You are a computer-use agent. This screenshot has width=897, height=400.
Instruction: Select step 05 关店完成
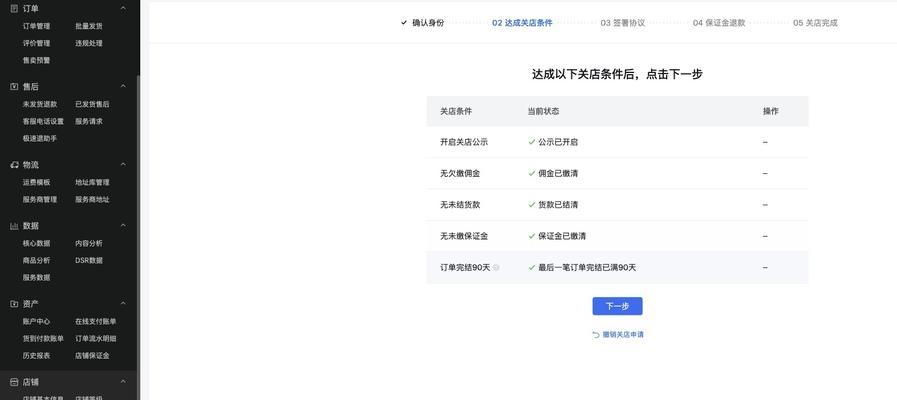(815, 23)
